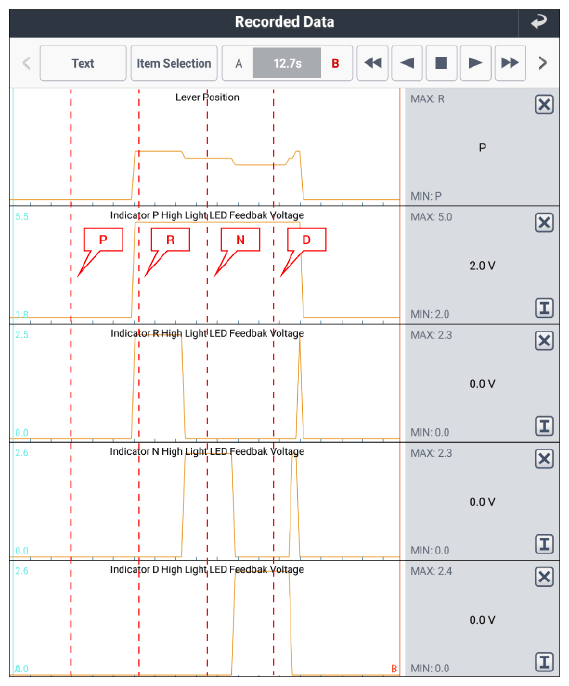Image resolution: width=569 pixels, height=686 pixels.
Task: Click the MIN: P value of Lever Position
Action: 426,196
